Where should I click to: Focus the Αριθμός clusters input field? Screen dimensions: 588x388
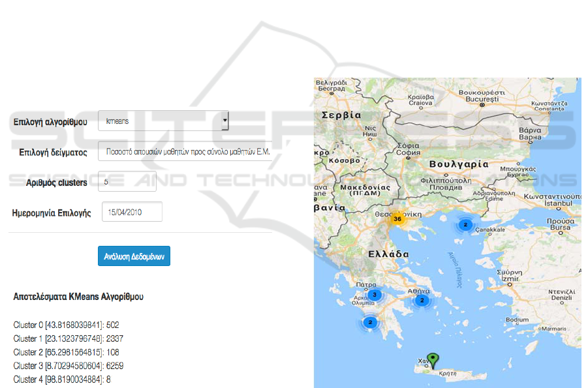127,182
